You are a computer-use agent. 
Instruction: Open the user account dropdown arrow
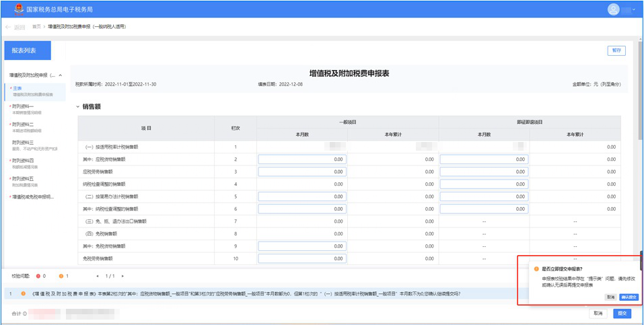[x=633, y=10]
